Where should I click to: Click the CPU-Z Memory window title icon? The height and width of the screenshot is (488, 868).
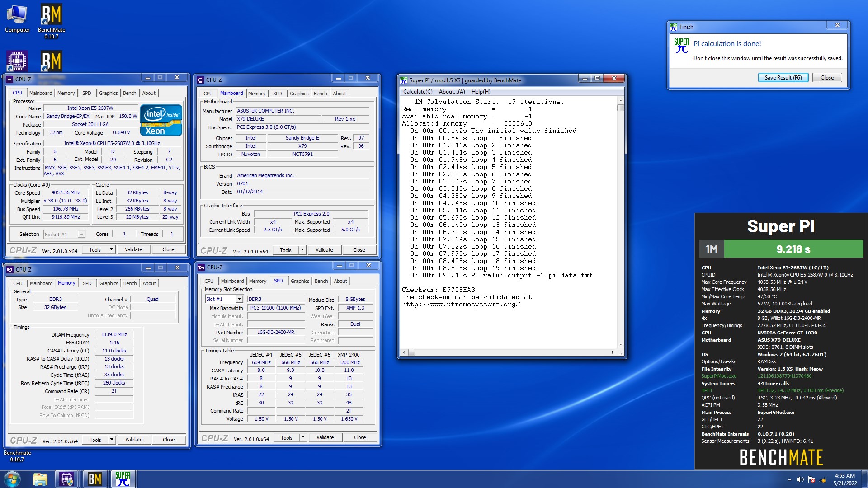click(10, 269)
